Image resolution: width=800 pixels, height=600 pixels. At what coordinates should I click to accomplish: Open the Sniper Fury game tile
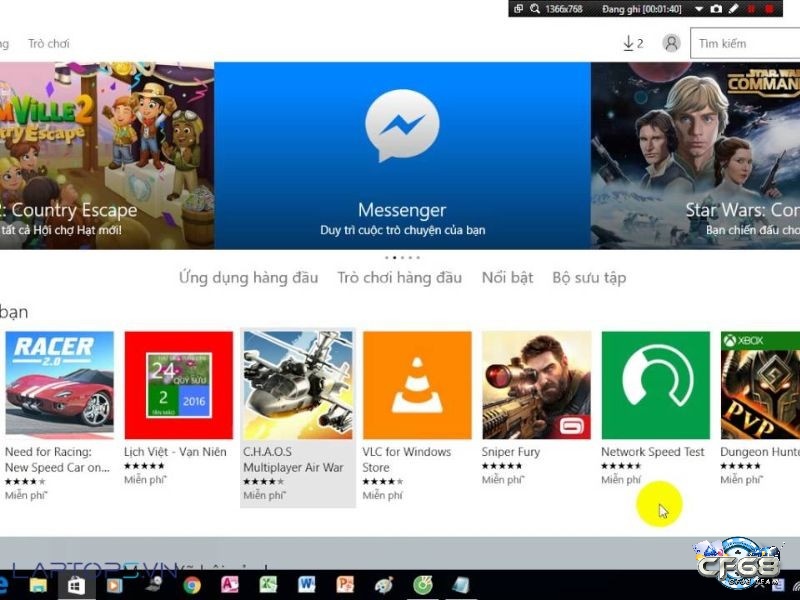(536, 408)
